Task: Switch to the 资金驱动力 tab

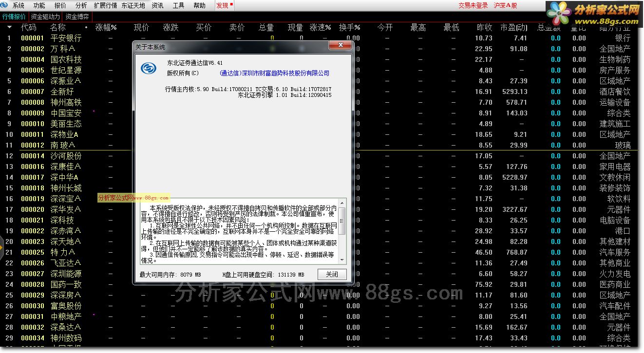Action: (45, 17)
